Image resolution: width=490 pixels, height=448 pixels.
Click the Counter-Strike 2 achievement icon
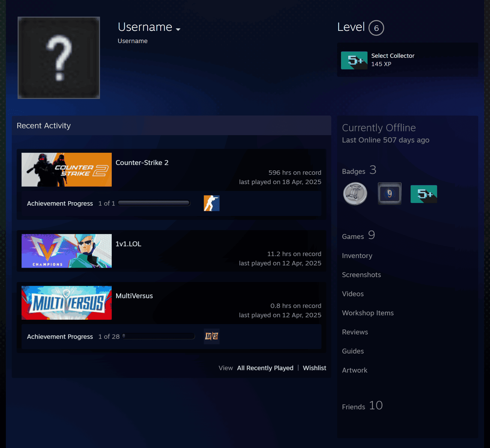click(212, 203)
